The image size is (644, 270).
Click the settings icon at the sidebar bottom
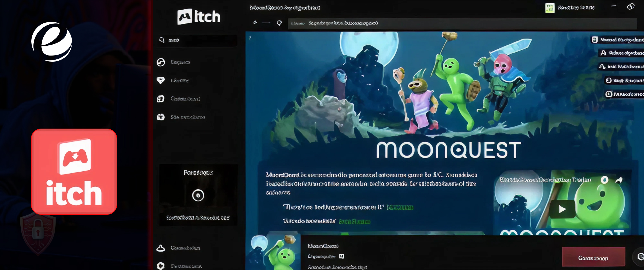(161, 266)
